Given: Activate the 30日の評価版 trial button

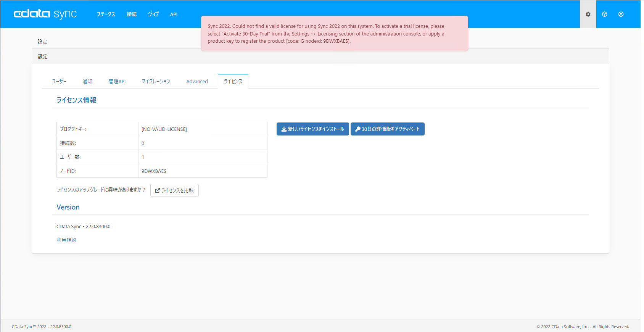Looking at the screenshot, I should tap(388, 129).
